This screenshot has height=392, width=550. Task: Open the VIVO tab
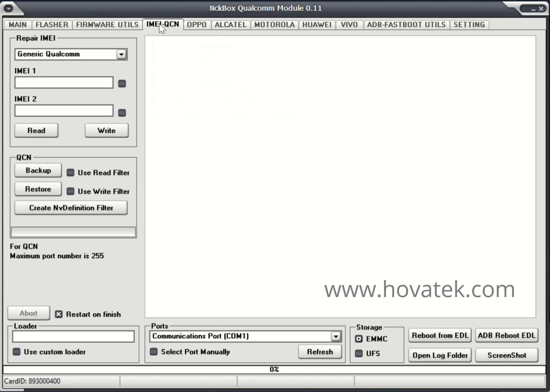(349, 25)
